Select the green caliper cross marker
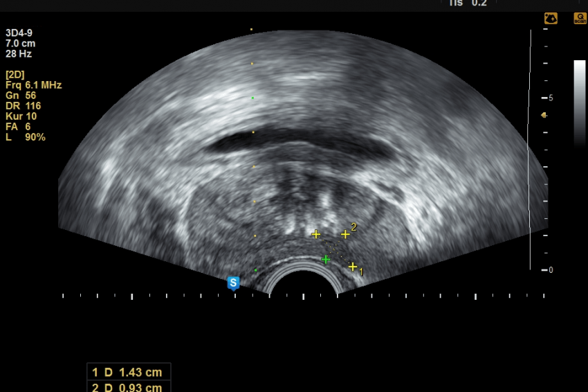The width and height of the screenshot is (588, 392). pos(326,260)
